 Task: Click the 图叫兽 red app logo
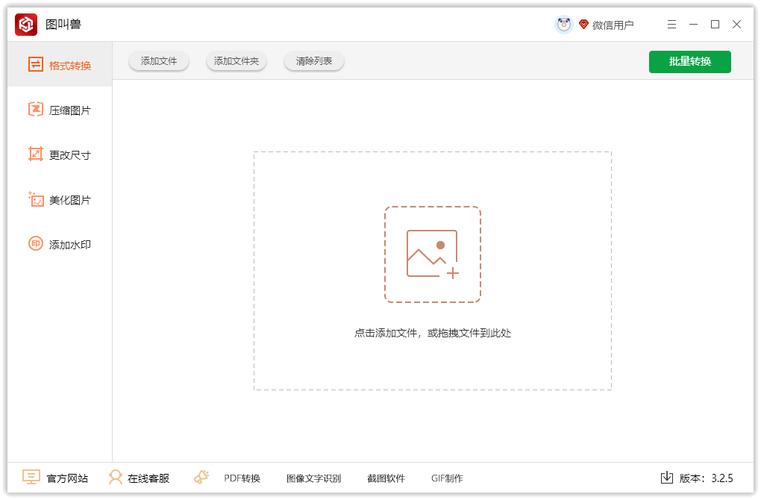pos(26,24)
